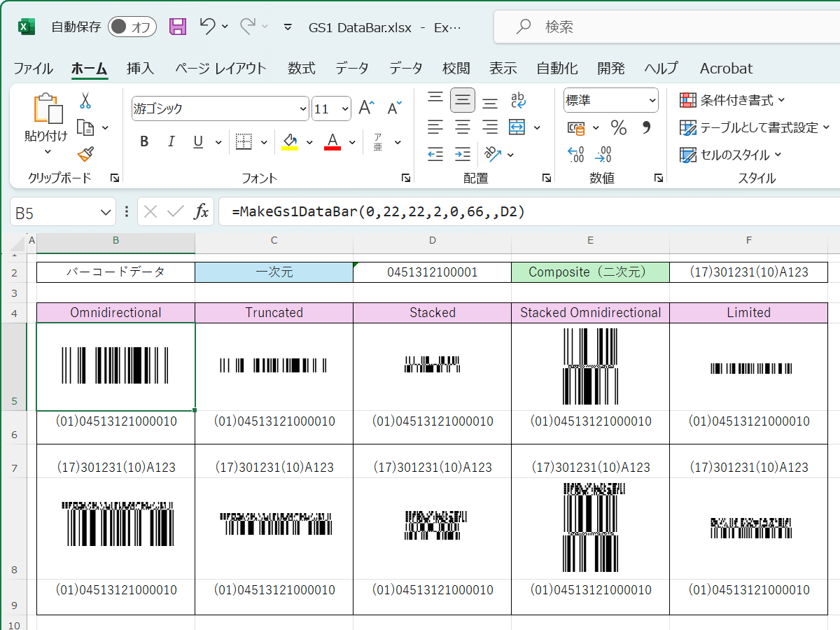This screenshot has height=630, width=840.
Task: Open the Acrobat tab
Action: [726, 68]
